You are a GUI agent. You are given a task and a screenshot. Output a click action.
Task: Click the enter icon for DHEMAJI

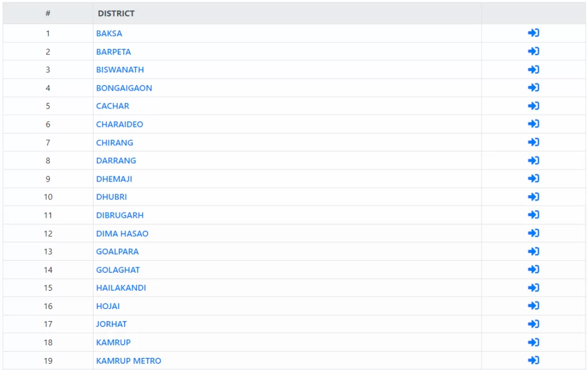pos(533,179)
